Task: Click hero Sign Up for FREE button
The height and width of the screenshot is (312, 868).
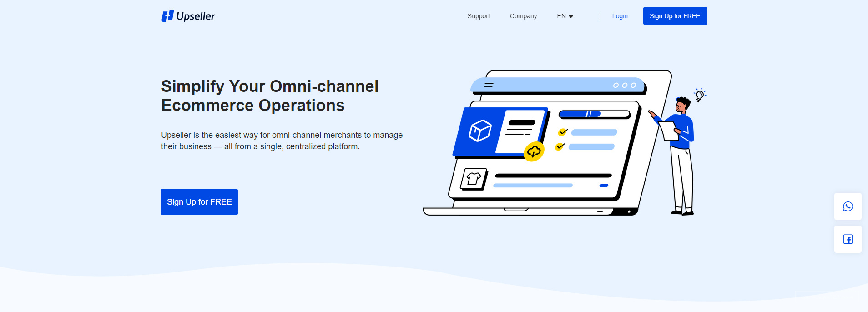Action: [x=199, y=202]
